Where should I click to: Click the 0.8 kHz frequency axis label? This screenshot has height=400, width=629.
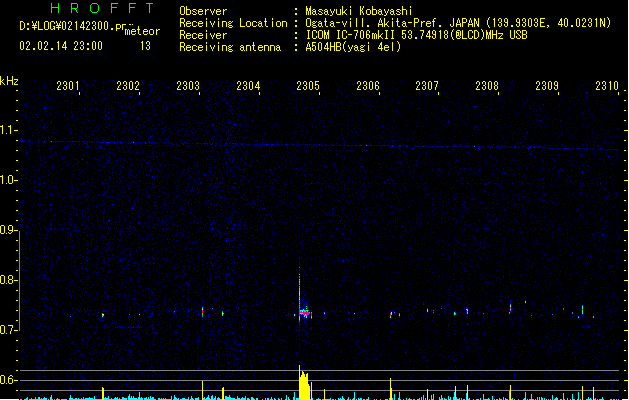(8, 280)
